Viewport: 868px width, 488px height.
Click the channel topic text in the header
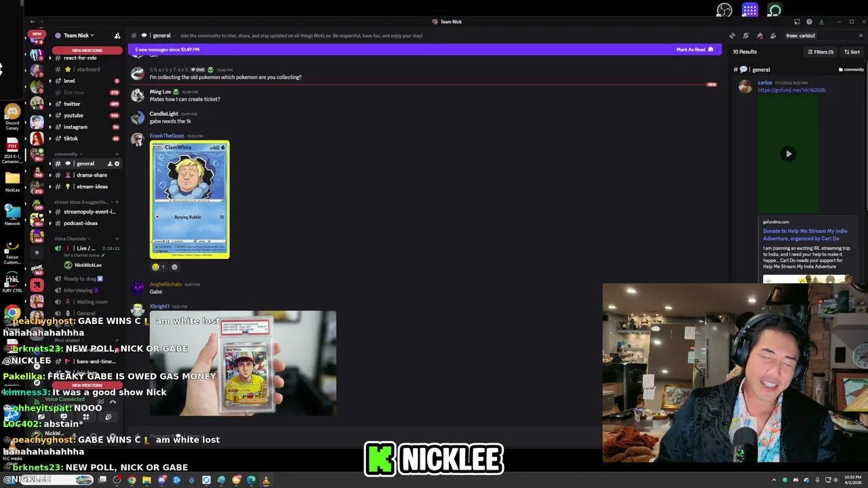coord(301,35)
